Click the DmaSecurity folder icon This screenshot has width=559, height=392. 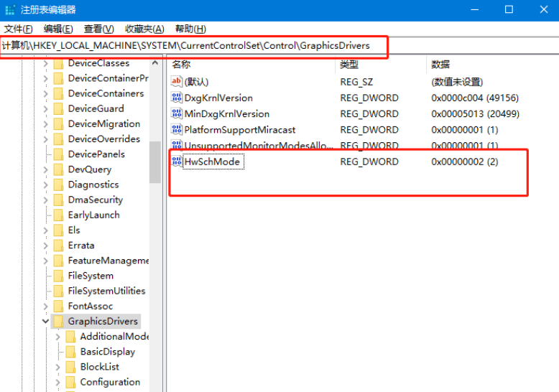(58, 200)
